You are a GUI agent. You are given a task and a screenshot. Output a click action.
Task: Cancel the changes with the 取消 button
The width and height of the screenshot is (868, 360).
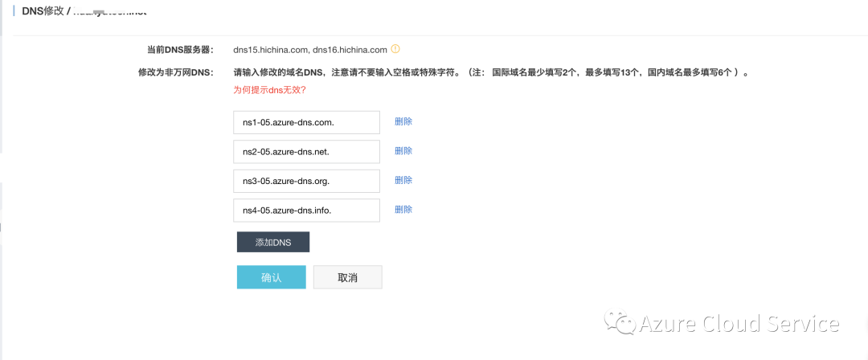tap(348, 277)
